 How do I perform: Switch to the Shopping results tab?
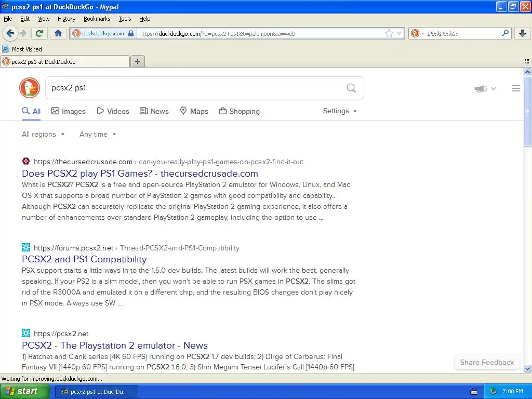pyautogui.click(x=239, y=111)
